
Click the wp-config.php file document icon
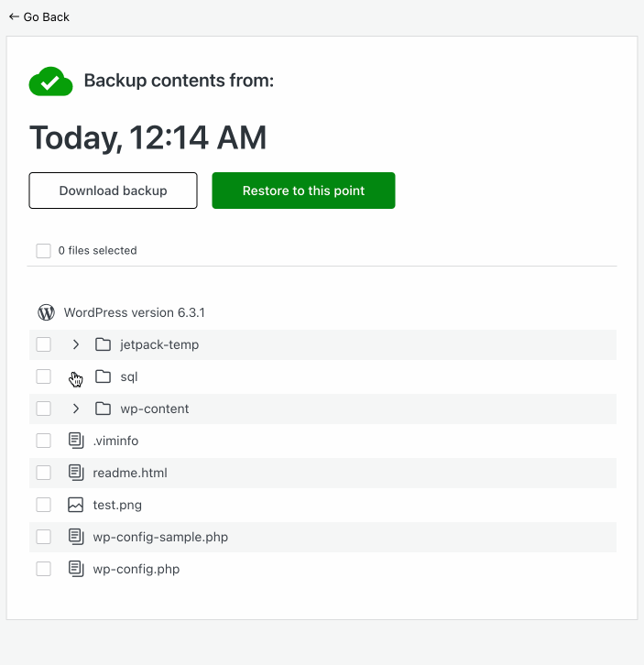[75, 569]
